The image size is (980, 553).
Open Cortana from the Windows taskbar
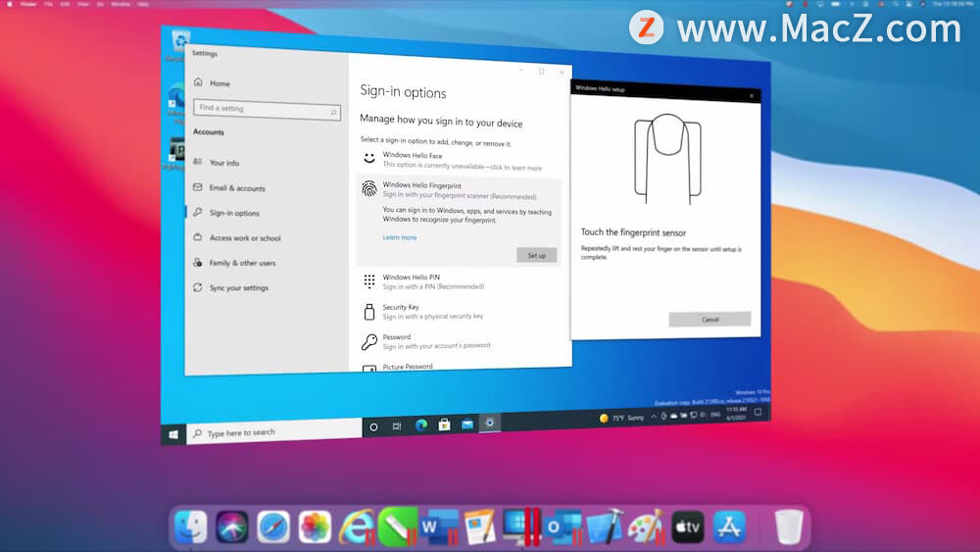pos(373,427)
